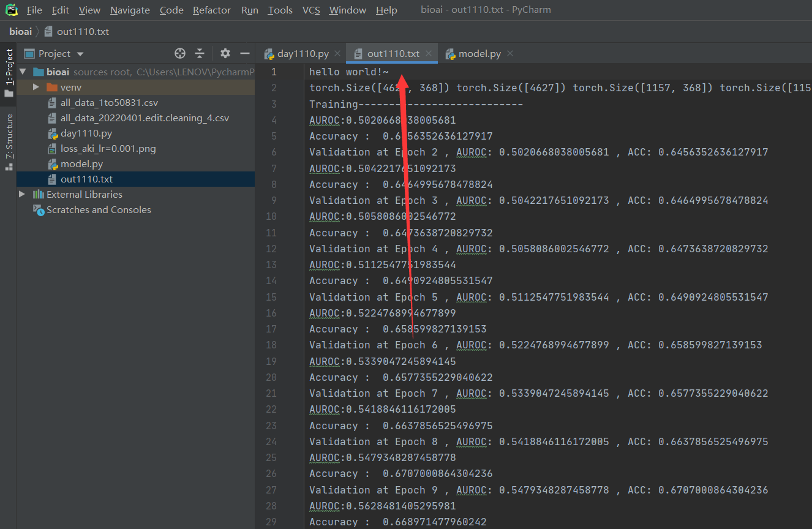Open the File menu

34,10
